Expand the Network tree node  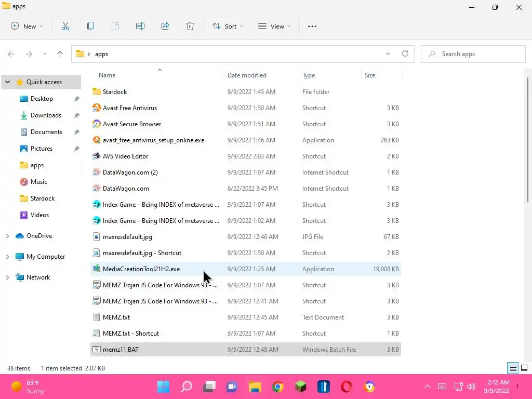click(7, 277)
